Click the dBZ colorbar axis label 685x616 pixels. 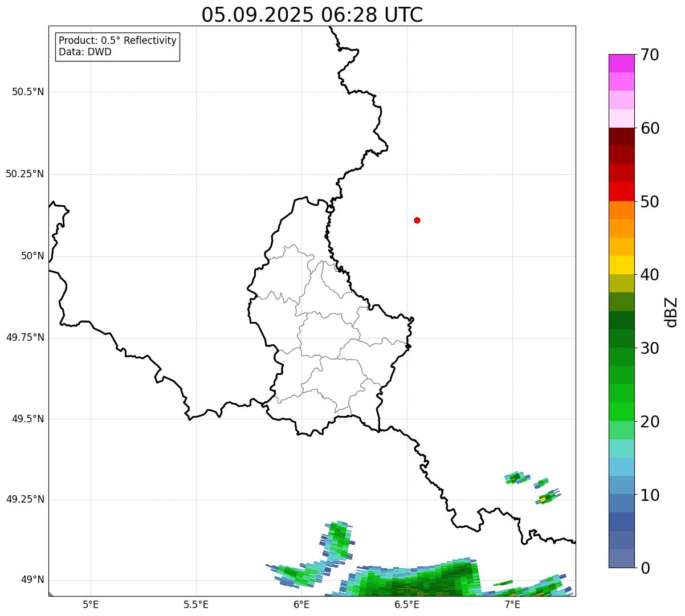(671, 312)
